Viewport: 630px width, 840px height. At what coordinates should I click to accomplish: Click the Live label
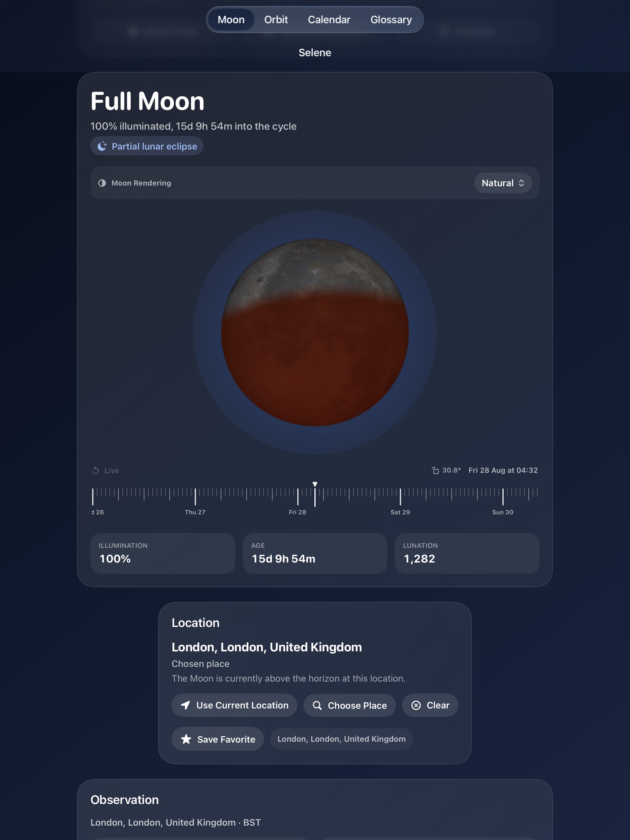click(x=112, y=470)
